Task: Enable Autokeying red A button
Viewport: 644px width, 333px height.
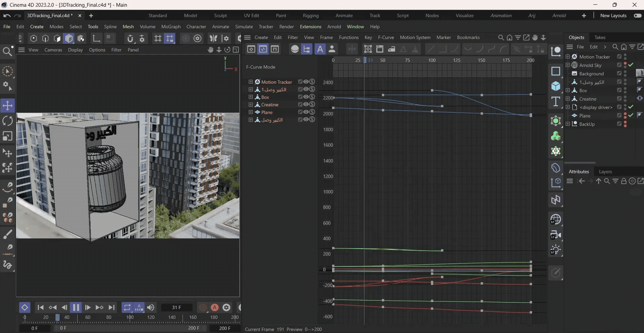Action: [x=215, y=307]
